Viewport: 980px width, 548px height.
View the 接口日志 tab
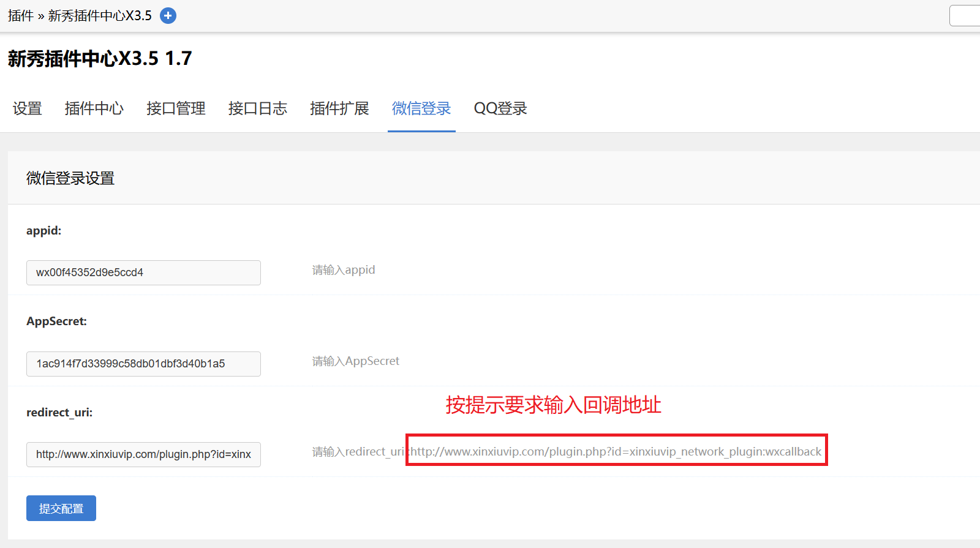(258, 109)
